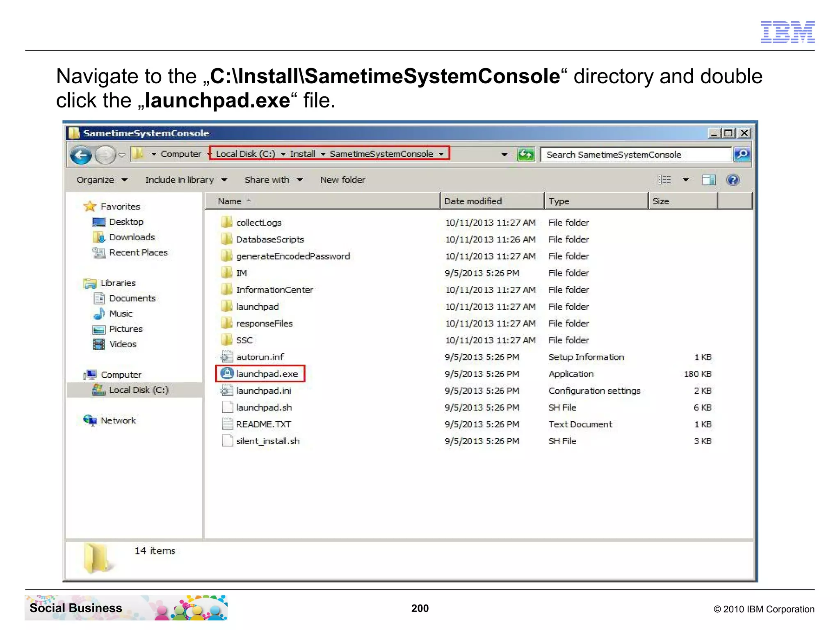This screenshot has height=630, width=840.
Task: Click the Forward navigation arrow
Action: (105, 155)
